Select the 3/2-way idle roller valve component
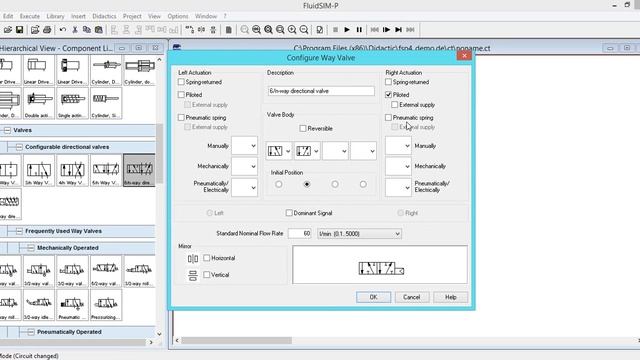 click(39, 305)
